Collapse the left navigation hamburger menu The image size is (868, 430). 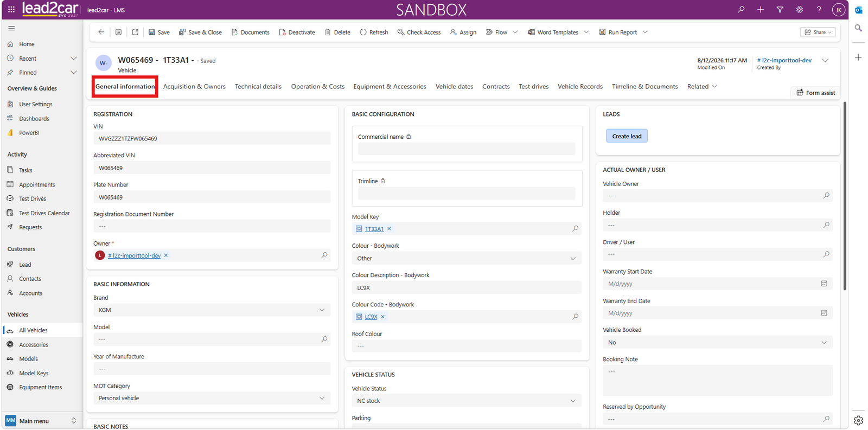(11, 28)
